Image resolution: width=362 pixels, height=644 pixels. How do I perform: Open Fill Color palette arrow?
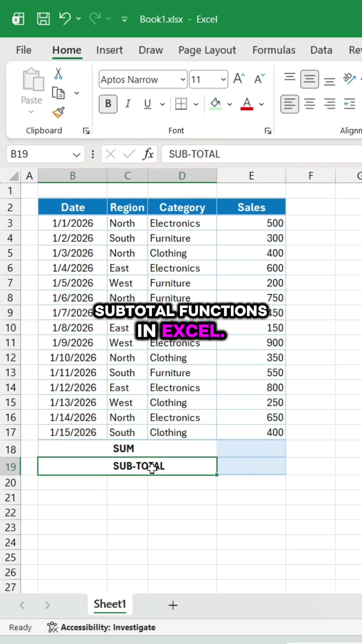pos(230,104)
